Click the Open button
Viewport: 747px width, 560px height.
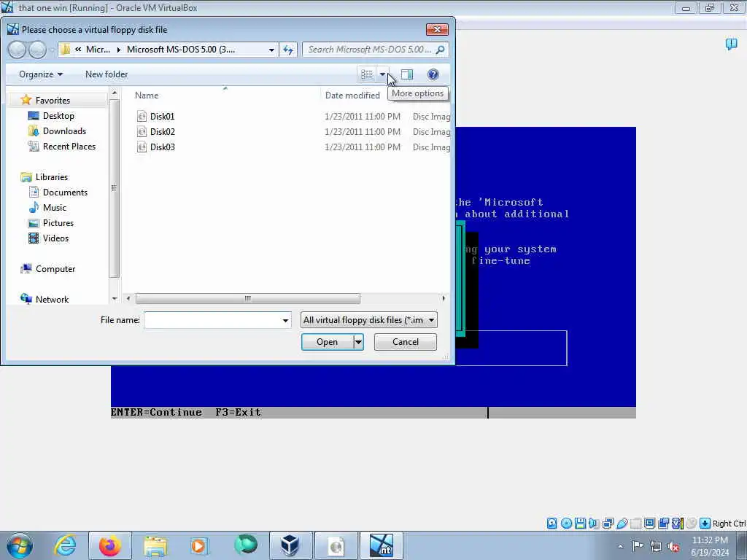(327, 342)
